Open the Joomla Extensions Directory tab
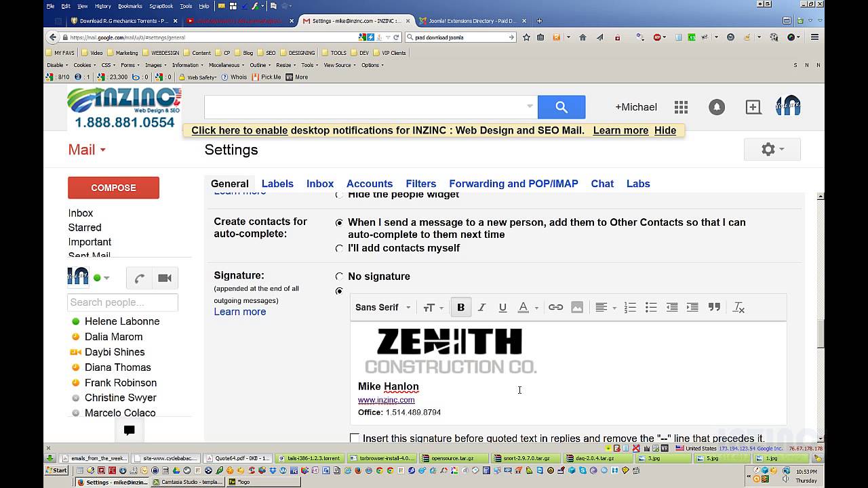Screen dimensions: 868x488 pyautogui.click(x=473, y=21)
